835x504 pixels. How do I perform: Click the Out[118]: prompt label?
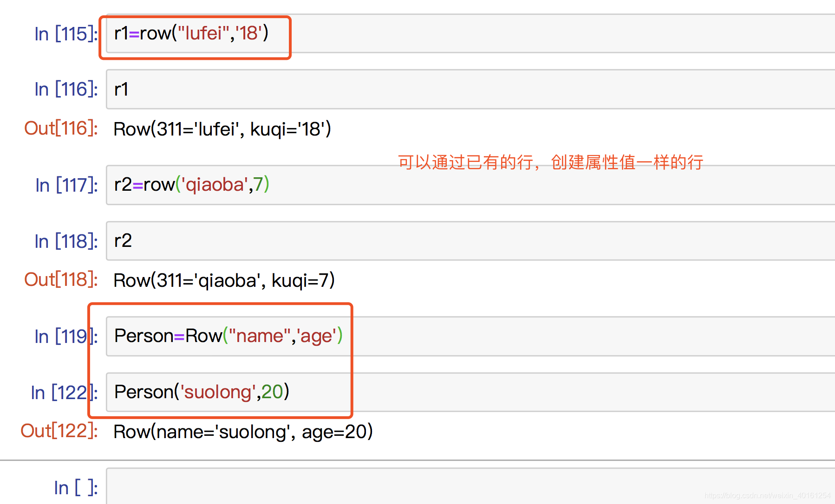click(61, 279)
